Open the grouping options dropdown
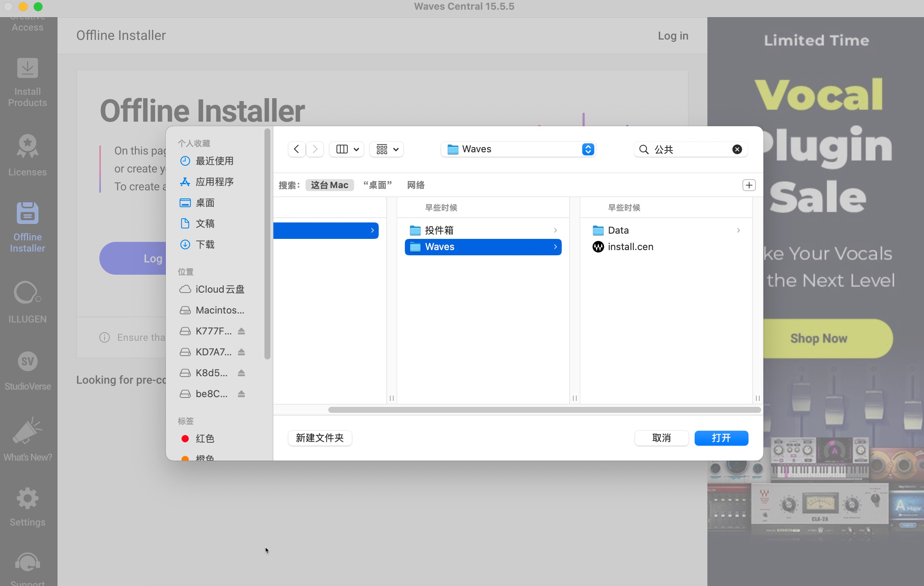The width and height of the screenshot is (924, 586). [x=387, y=149]
